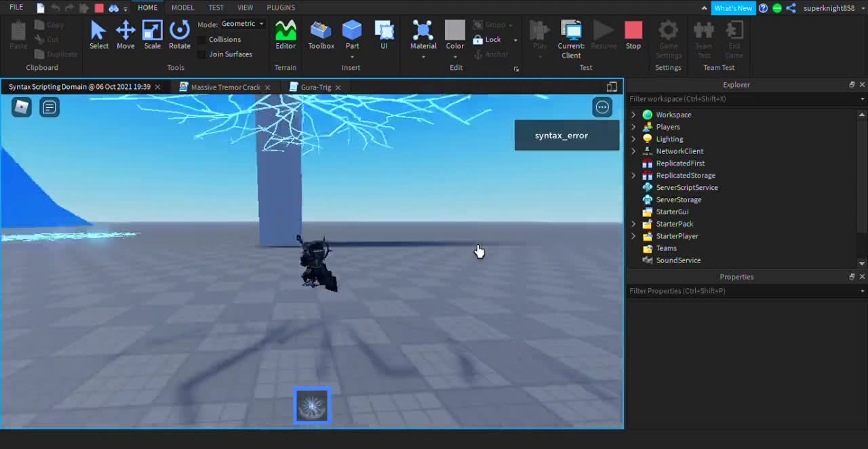Viewport: 868px width, 449px height.
Task: Open the Toolbox panel
Action: point(321,35)
